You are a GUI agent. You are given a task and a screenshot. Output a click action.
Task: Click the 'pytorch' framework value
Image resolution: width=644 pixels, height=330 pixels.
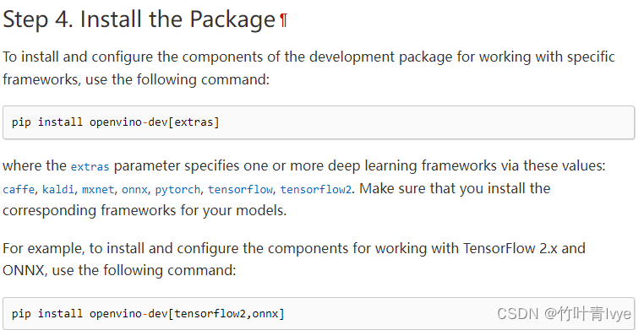coord(177,190)
